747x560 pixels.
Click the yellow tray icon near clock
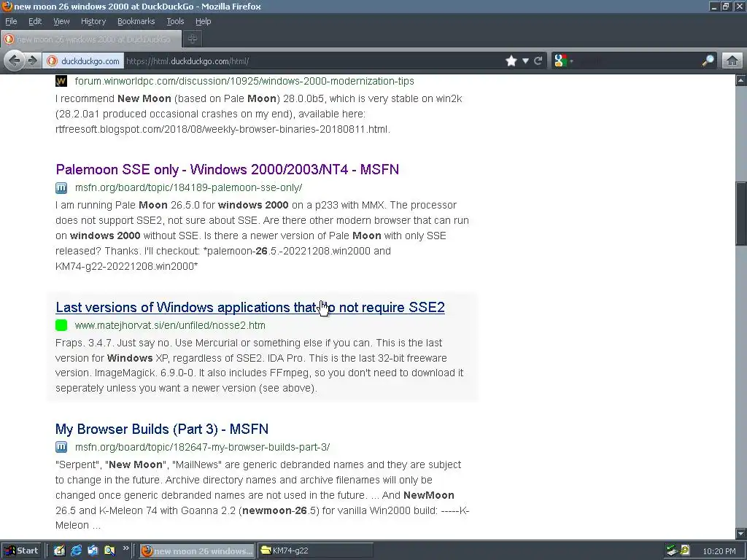(685, 551)
